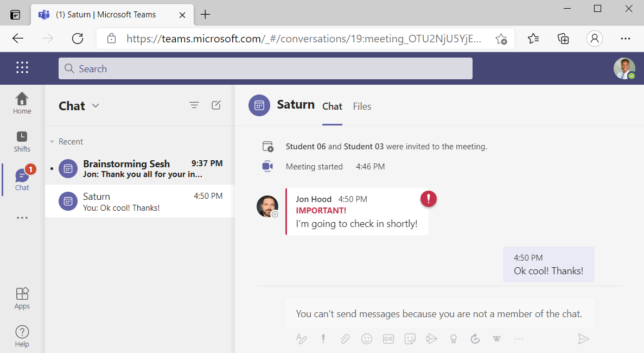Viewport: 644px width, 353px height.
Task: Click the site lock icon in address bar
Action: point(111,39)
